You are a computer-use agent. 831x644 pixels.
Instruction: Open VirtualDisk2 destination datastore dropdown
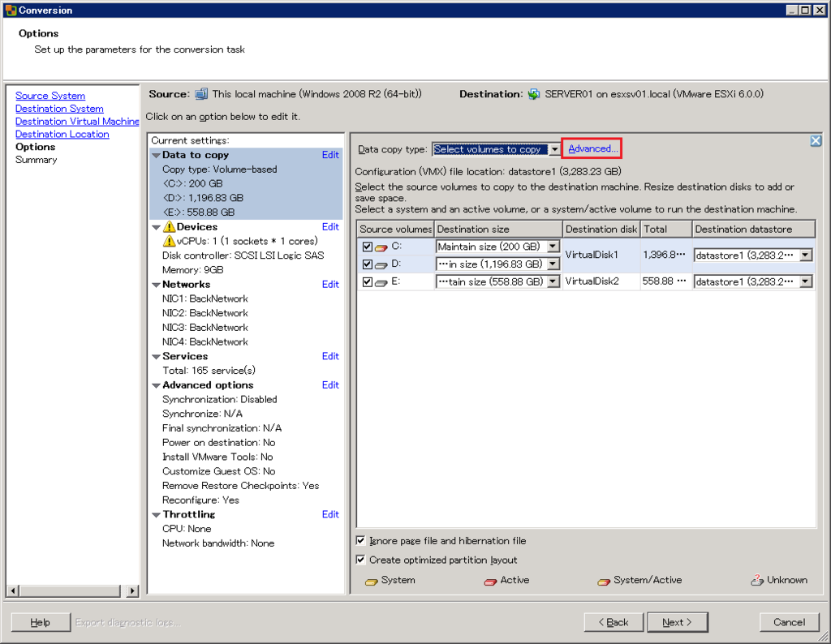[806, 281]
